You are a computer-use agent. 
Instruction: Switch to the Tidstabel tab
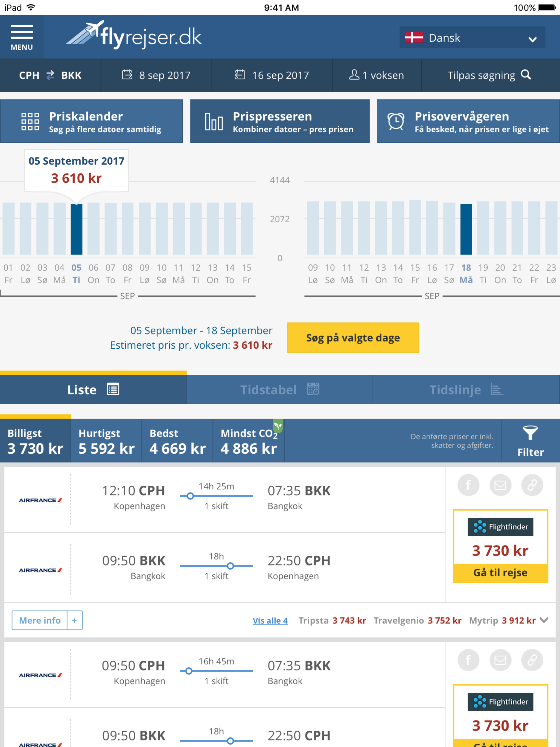280,390
